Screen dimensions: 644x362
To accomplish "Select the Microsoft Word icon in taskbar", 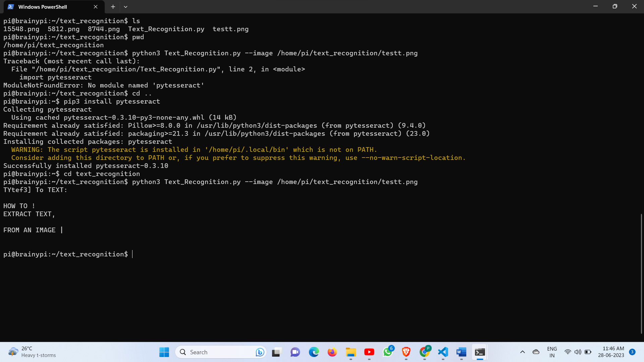I will pos(461,352).
